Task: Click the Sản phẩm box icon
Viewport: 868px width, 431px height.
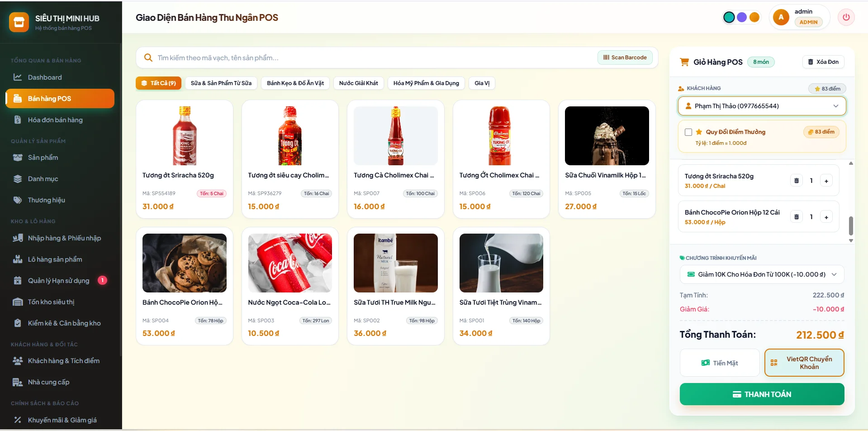Action: [18, 158]
